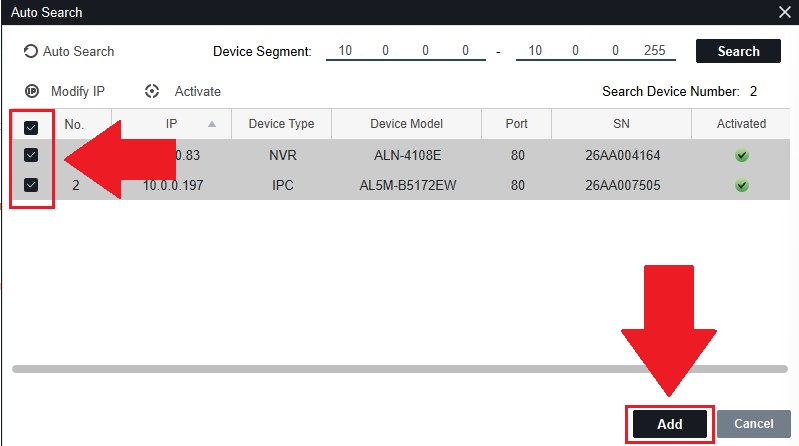Sort by the SN column header
799x446 pixels.
[621, 124]
